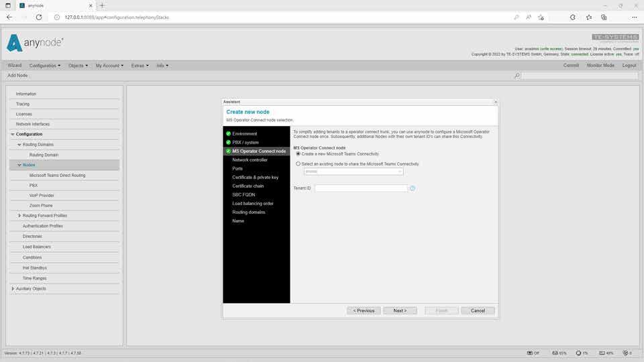The image size is (644, 362).
Task: Click the PBX / system step checkmark
Action: coord(228,142)
